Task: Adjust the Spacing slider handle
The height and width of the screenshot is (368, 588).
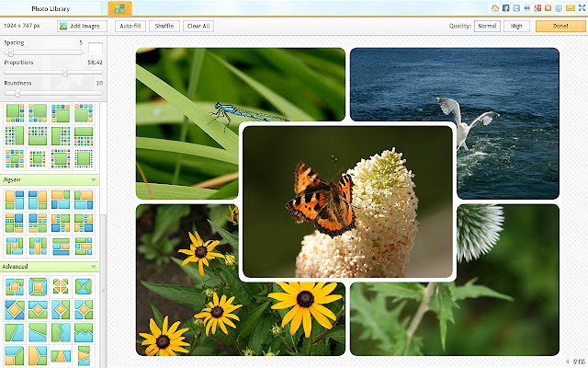Action: pos(11,52)
